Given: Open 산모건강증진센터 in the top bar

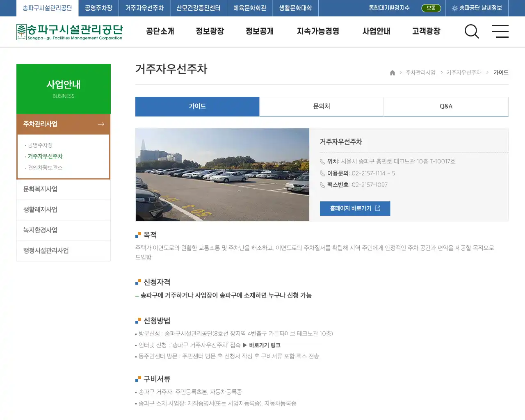Looking at the screenshot, I should pos(197,8).
